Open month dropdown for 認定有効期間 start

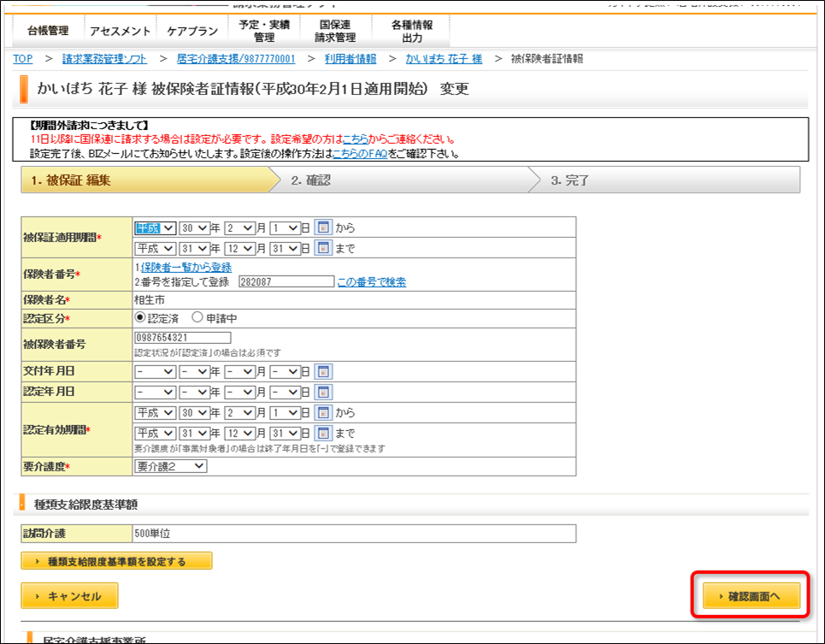click(x=240, y=413)
